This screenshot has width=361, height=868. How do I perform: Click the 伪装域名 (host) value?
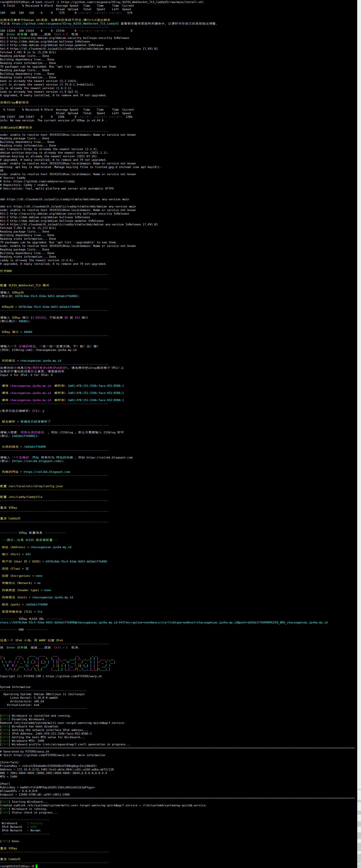(x=52, y=597)
